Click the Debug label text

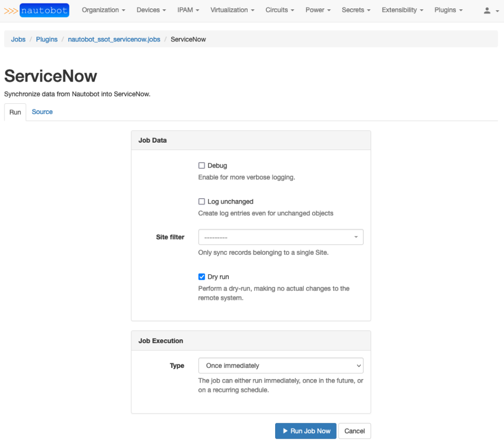(217, 165)
